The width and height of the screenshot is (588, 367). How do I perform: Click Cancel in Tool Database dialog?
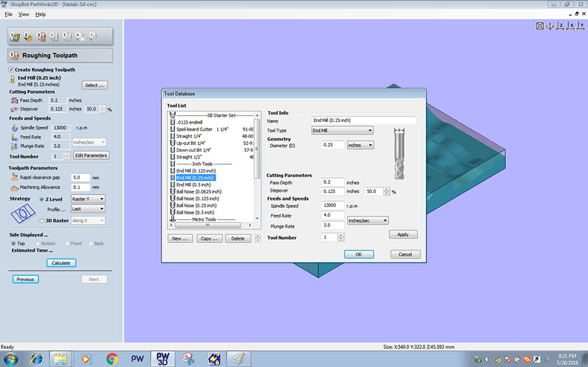(x=405, y=254)
